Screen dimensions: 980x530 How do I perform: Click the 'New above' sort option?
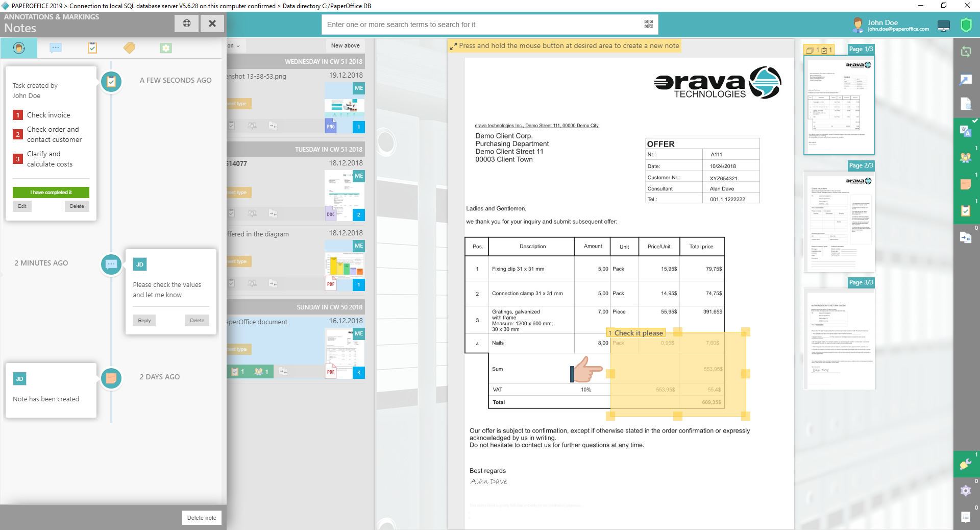click(x=345, y=46)
